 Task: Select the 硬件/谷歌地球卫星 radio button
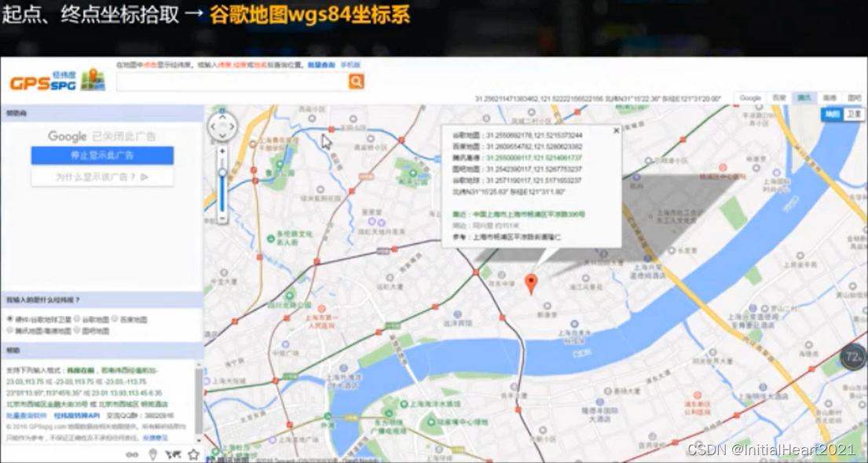click(10, 319)
